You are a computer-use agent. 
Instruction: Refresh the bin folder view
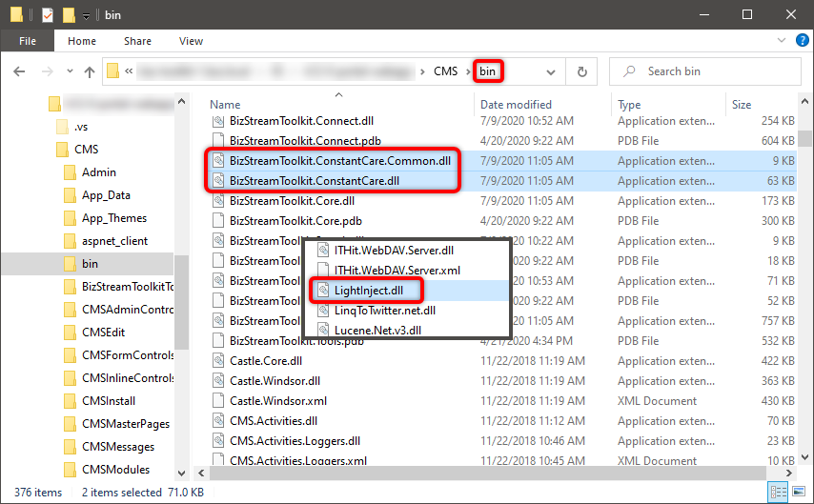tap(582, 71)
